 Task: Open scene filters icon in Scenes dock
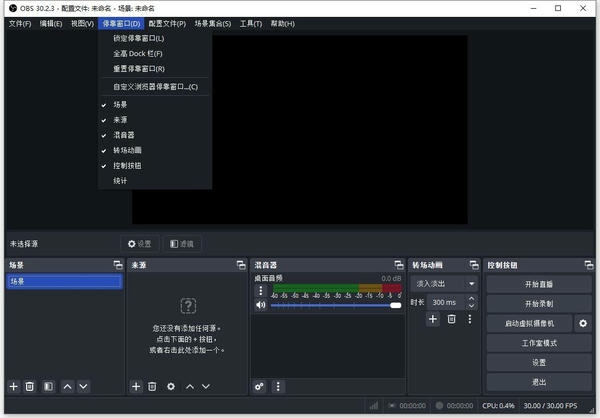point(48,387)
